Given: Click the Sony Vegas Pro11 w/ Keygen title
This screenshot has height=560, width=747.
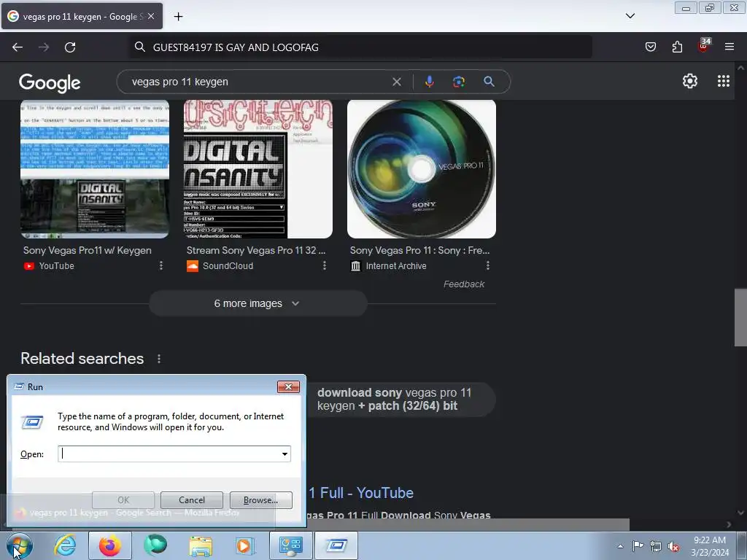Looking at the screenshot, I should pos(88,251).
